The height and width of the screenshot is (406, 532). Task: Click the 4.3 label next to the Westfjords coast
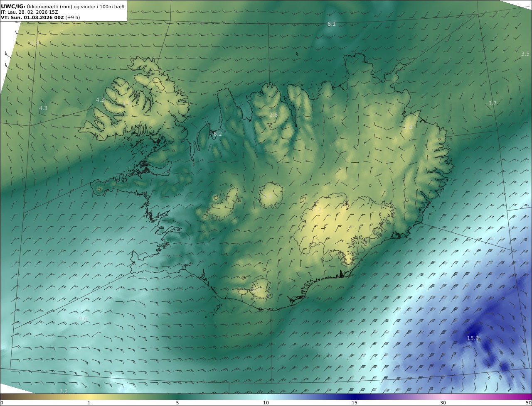tap(100, 100)
